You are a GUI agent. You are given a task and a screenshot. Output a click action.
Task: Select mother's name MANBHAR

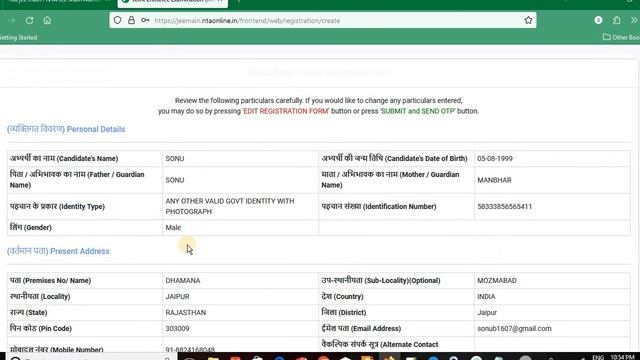pyautogui.click(x=494, y=180)
